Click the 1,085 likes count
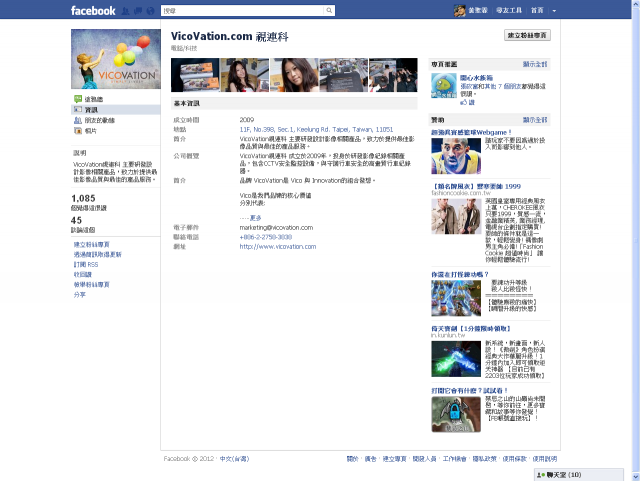Viewport: 640px width, 481px height. 83,198
